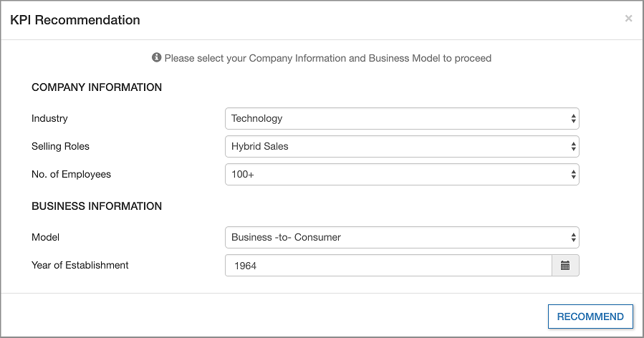Click the up-down arrows on the Selling Roles select
Screen dimensions: 644x338
[573, 146]
